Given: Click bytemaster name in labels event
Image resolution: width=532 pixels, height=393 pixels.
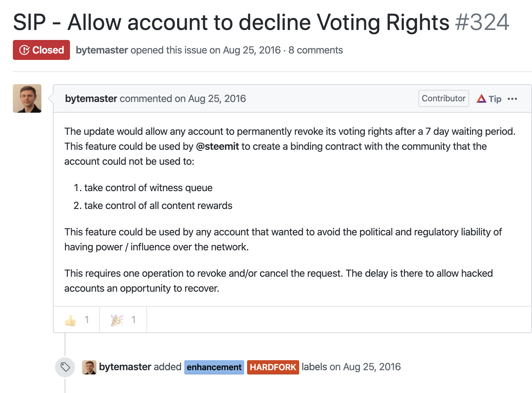Looking at the screenshot, I should click(125, 367).
